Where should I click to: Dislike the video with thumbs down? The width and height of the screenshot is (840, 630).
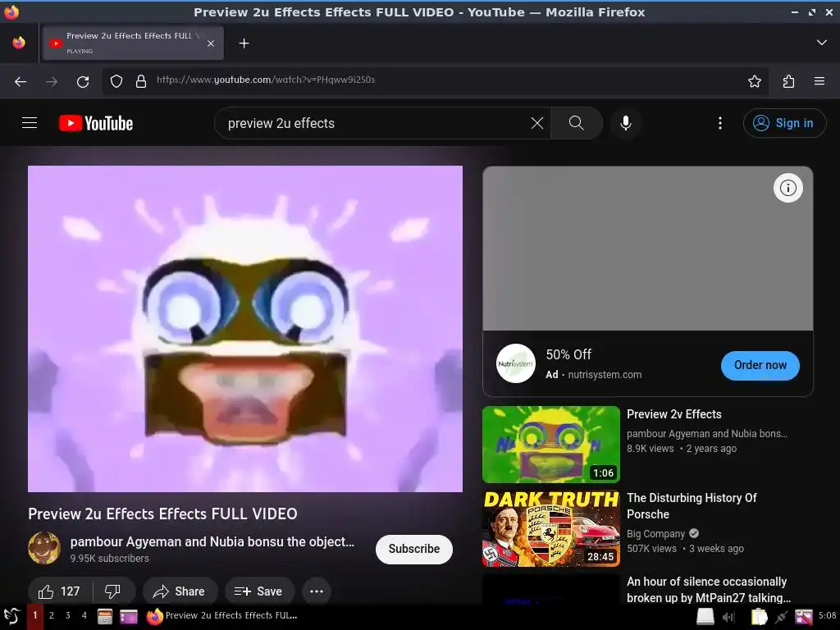coord(113,591)
